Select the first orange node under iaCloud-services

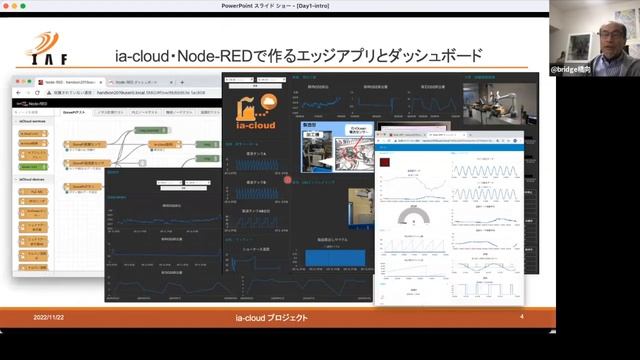click(x=33, y=133)
